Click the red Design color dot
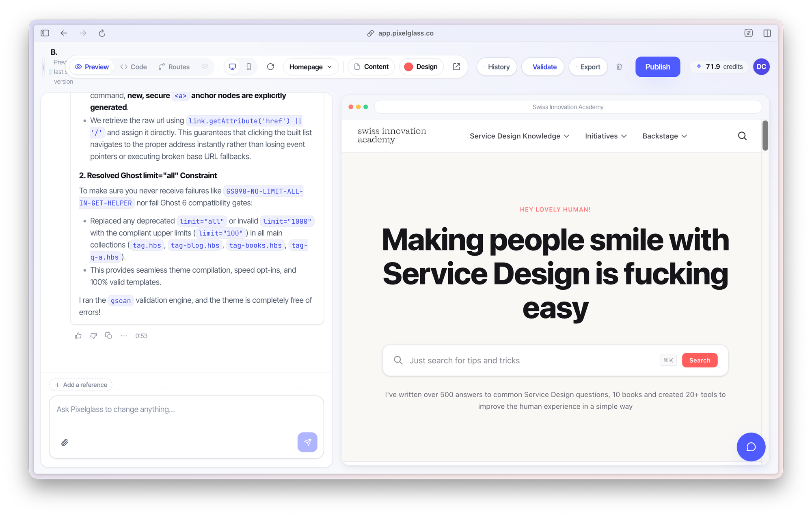Viewport: 812px width, 517px height. point(408,67)
